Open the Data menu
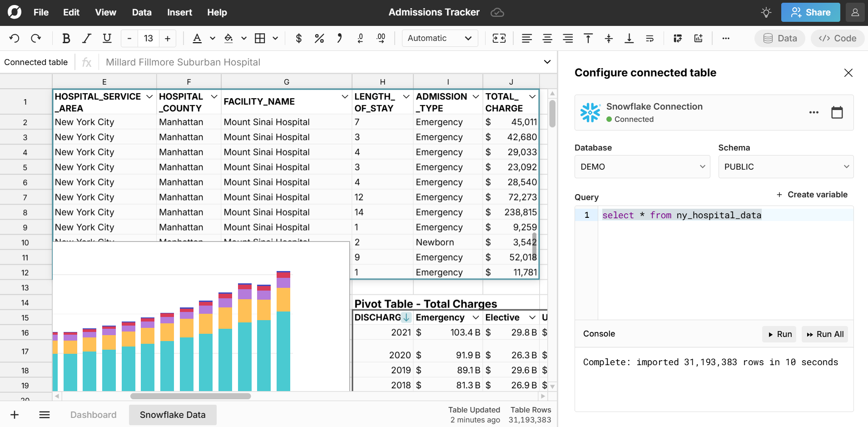The image size is (868, 427). 141,12
